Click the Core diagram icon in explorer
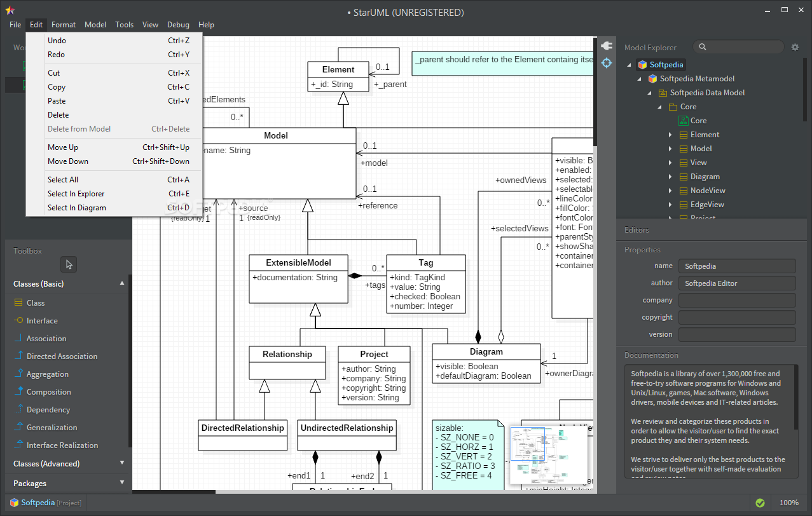Screen dimensions: 812x516 point(684,121)
